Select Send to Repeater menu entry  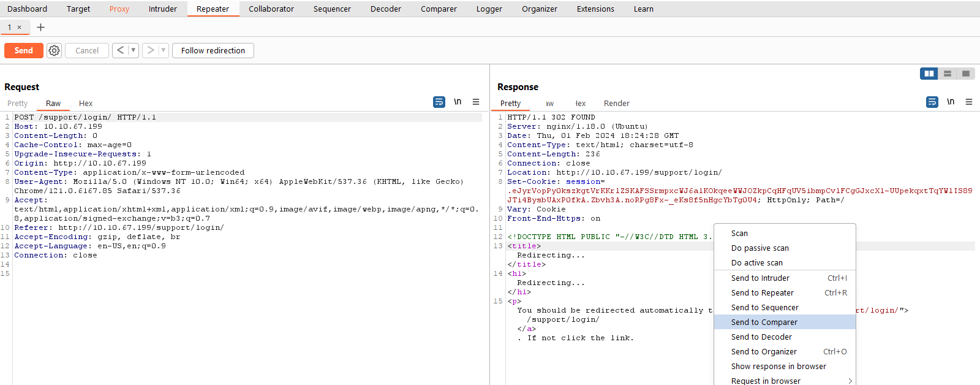(x=785, y=293)
